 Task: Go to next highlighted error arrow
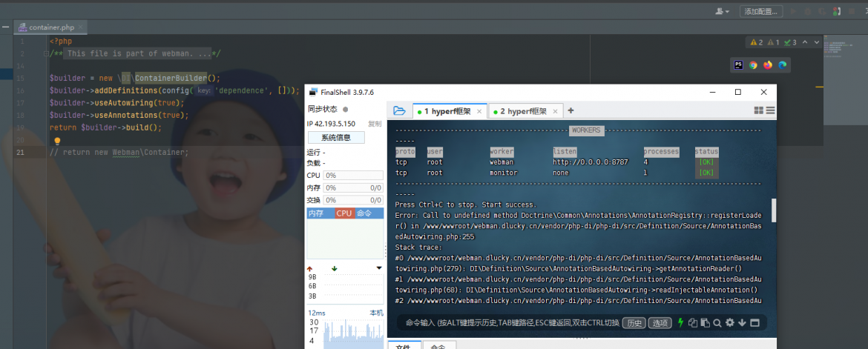[x=816, y=42]
